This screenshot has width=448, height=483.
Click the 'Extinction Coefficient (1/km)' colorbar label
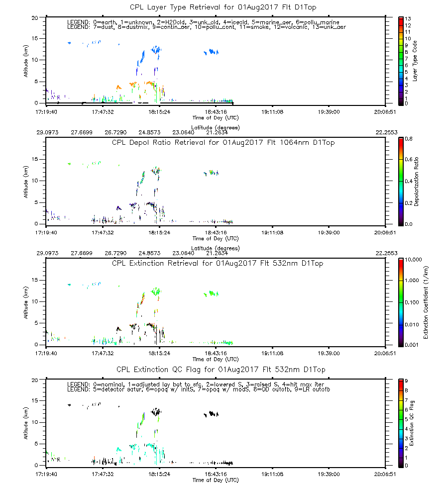tap(426, 302)
